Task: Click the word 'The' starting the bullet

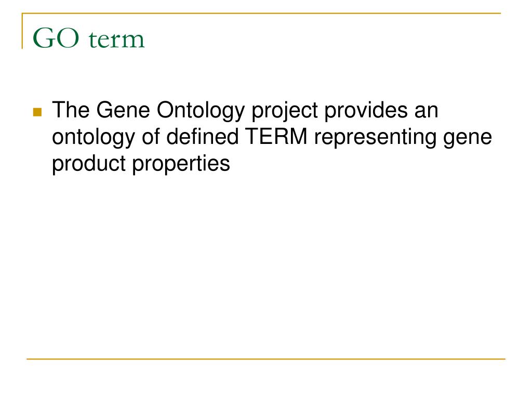Action: click(x=71, y=110)
